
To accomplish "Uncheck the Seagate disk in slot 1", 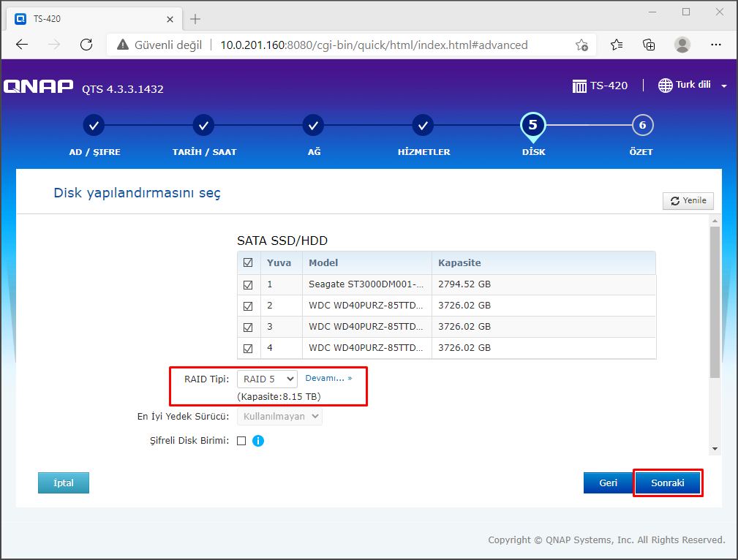I will coord(248,284).
